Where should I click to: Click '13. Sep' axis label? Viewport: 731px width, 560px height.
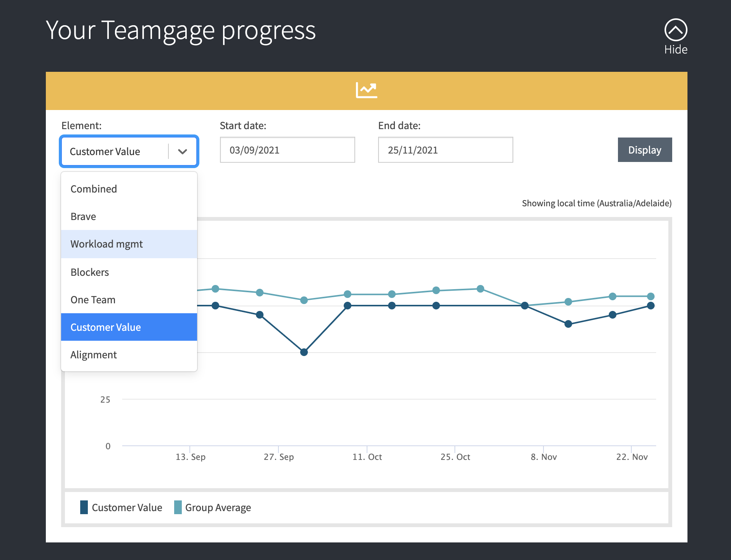(191, 457)
